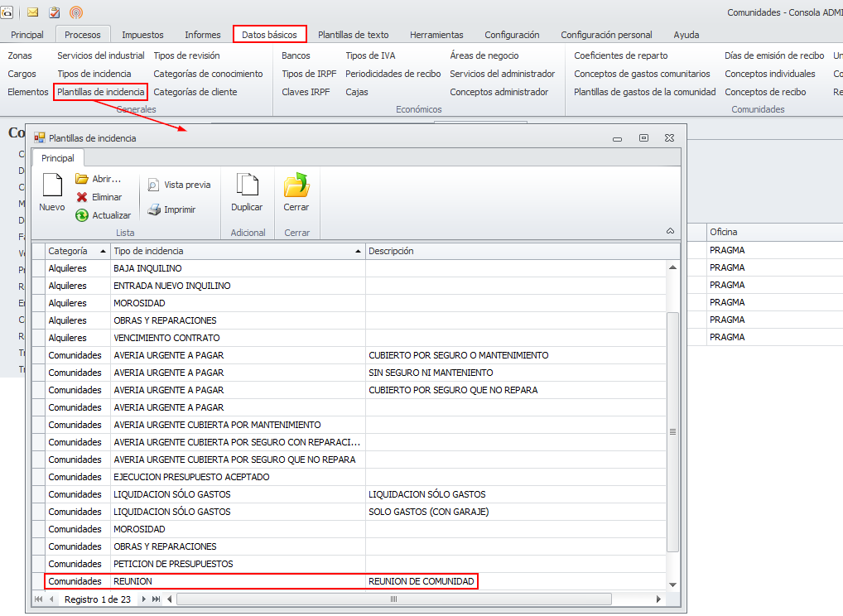843x616 pixels.
Task: Open Tipos de IVA
Action: tap(370, 55)
